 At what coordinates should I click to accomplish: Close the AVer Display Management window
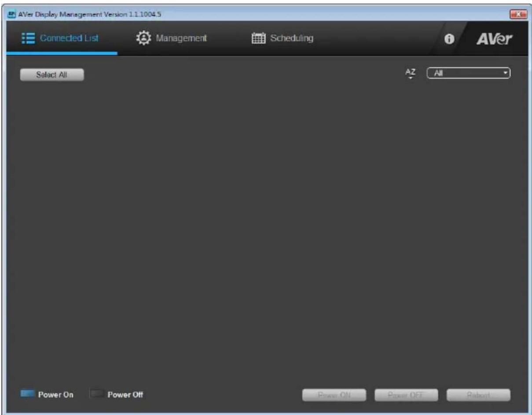pyautogui.click(x=517, y=15)
